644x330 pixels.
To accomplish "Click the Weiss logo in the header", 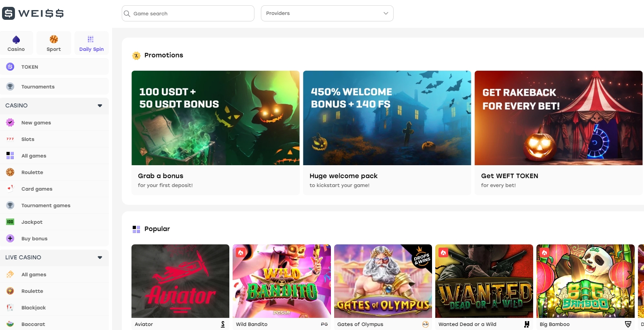I will pos(33,13).
